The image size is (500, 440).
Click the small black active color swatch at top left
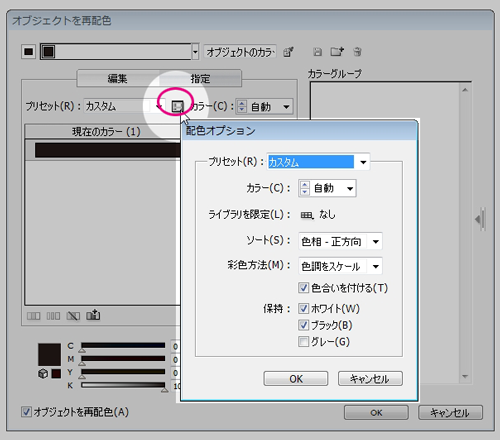point(29,52)
